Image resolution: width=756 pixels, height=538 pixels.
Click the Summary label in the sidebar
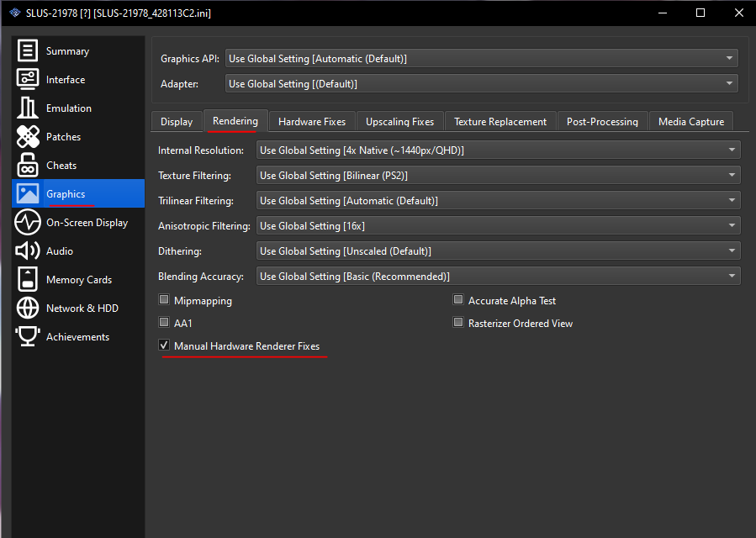(67, 51)
